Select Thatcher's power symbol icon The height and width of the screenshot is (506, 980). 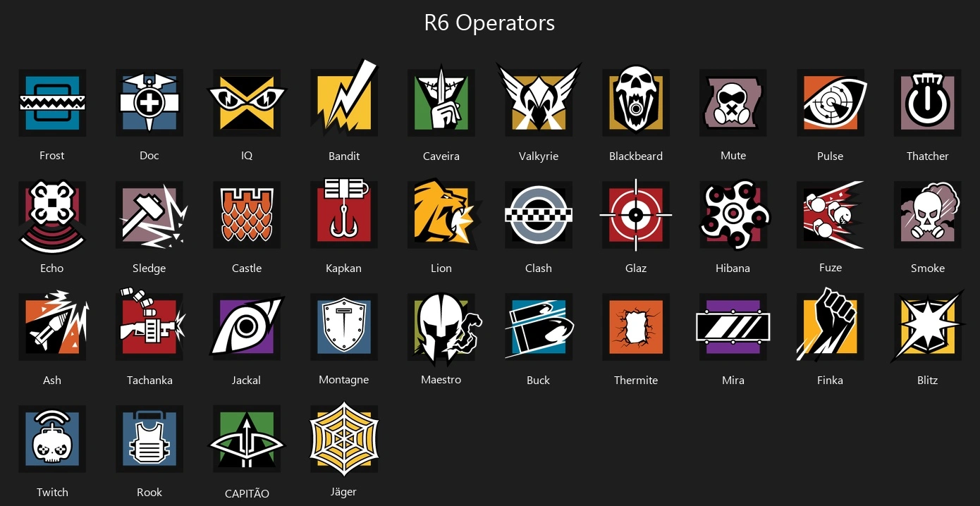click(x=928, y=103)
